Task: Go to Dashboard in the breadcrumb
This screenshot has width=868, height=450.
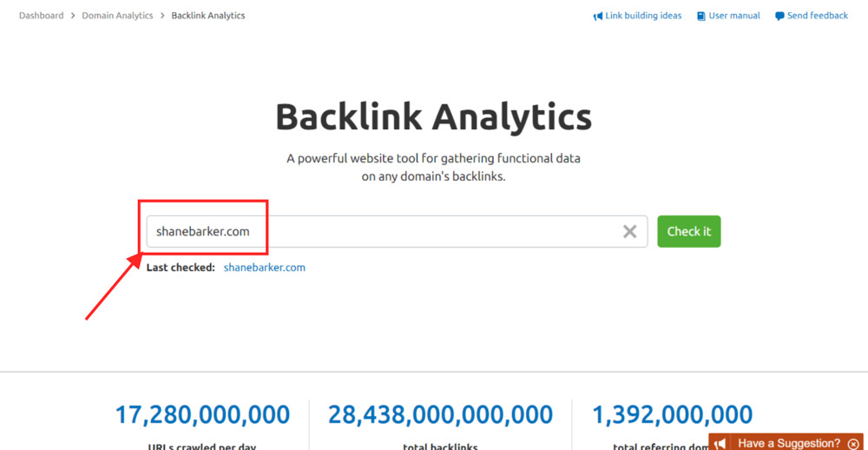Action: point(41,16)
